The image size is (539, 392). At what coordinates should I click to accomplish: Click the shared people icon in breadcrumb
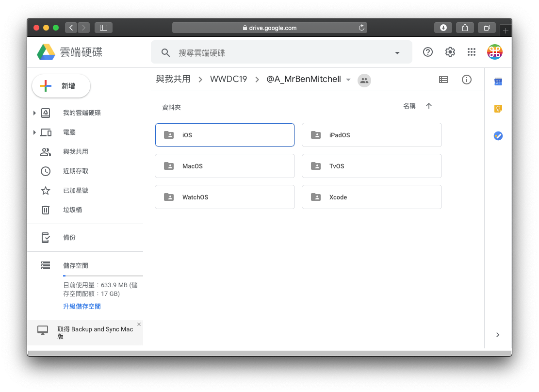click(364, 81)
